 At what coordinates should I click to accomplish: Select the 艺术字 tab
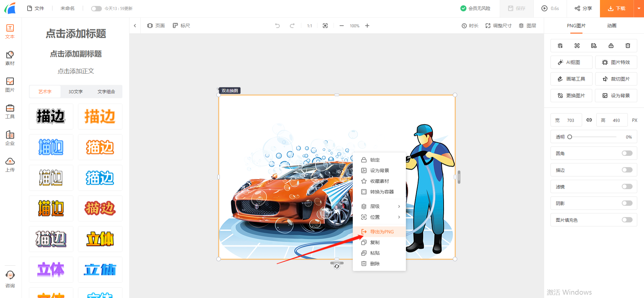click(x=45, y=91)
